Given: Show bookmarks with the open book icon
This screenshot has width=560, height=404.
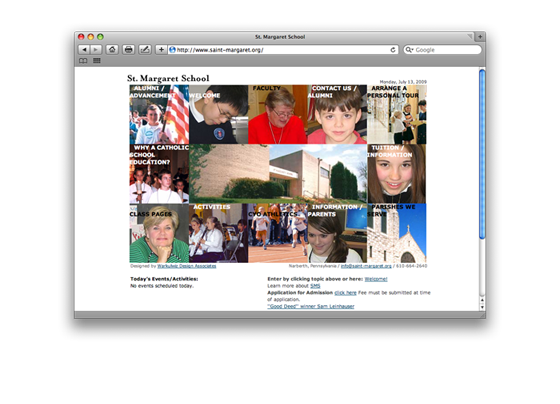Looking at the screenshot, I should pos(83,61).
